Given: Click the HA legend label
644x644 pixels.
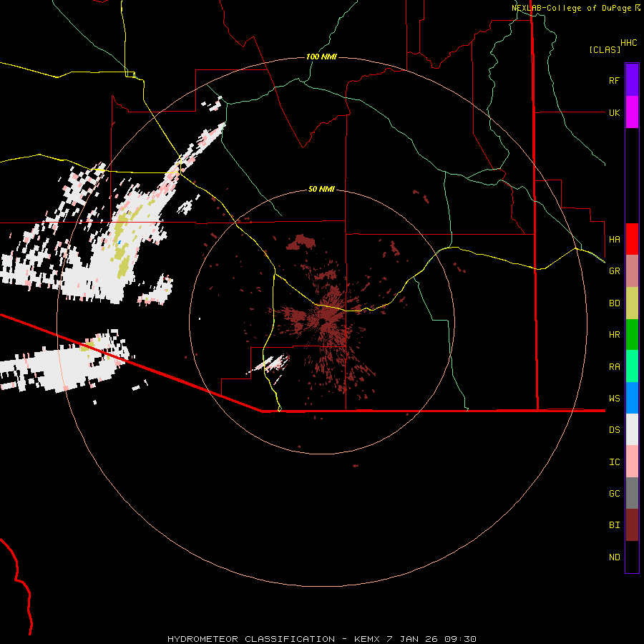Looking at the screenshot, I should [614, 239].
